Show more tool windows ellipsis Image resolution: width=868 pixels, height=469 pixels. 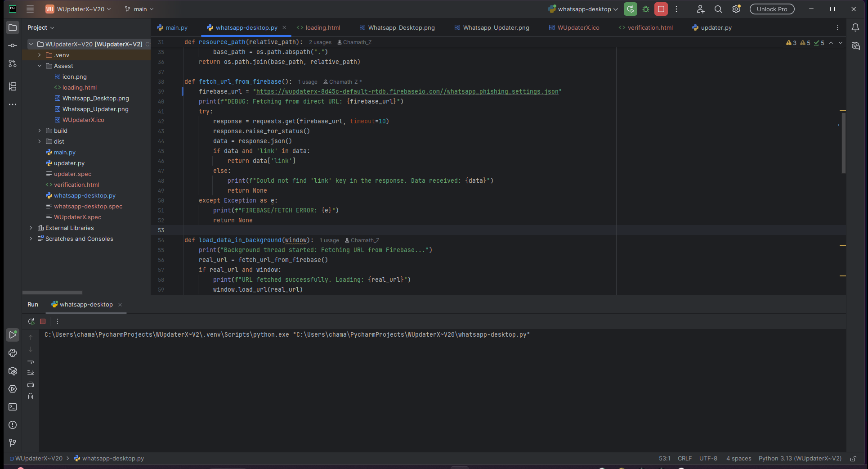tap(13, 104)
